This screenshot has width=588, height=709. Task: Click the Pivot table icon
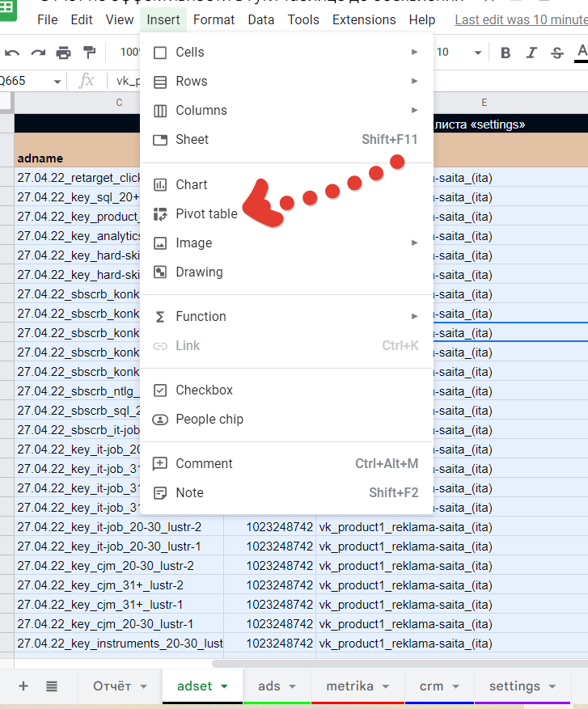[160, 214]
